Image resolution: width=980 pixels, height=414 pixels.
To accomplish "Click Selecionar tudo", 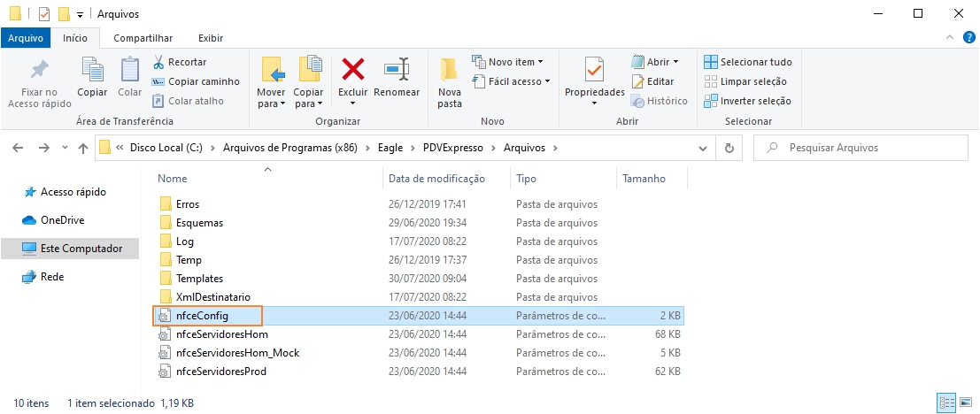I will point(748,62).
